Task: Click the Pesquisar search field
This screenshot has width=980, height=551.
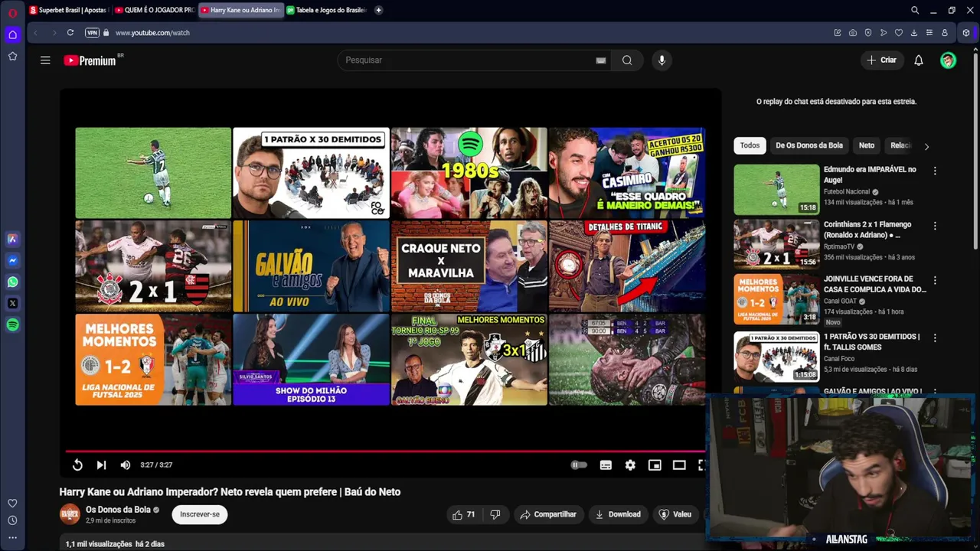Action: (x=467, y=60)
